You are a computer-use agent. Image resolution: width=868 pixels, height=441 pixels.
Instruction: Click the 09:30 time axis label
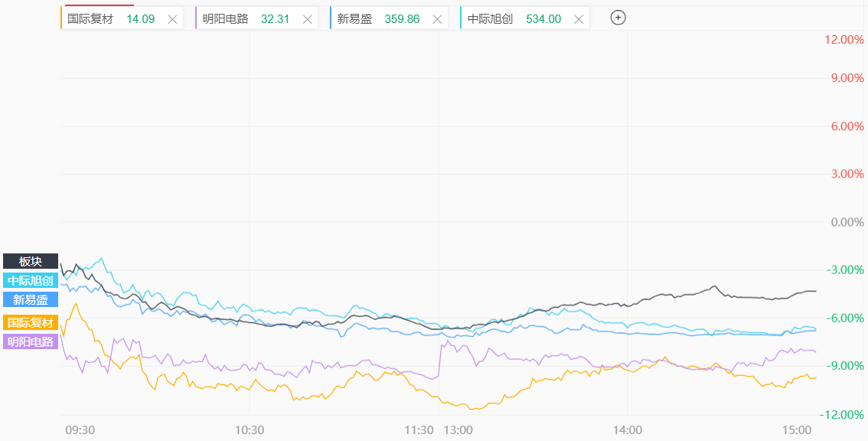coord(79,430)
